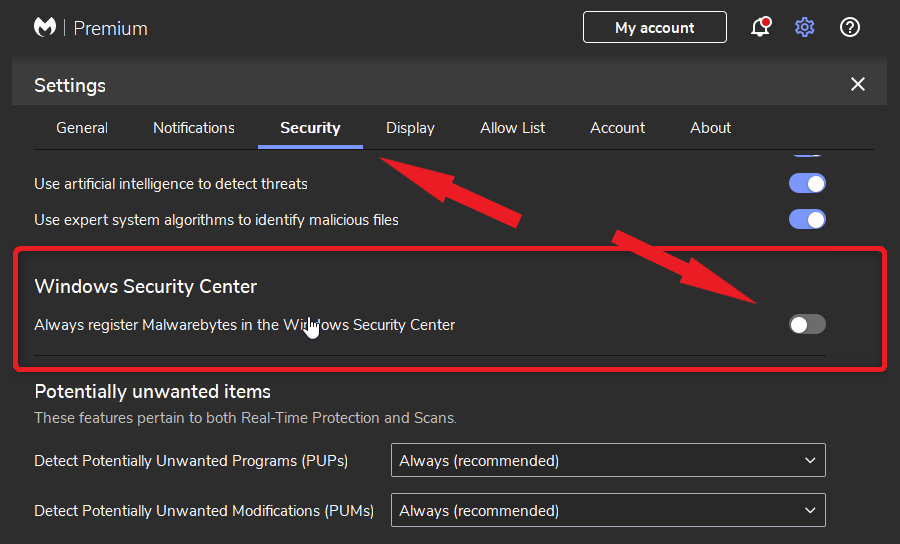Open the Allow List tab
900x544 pixels.
point(513,128)
